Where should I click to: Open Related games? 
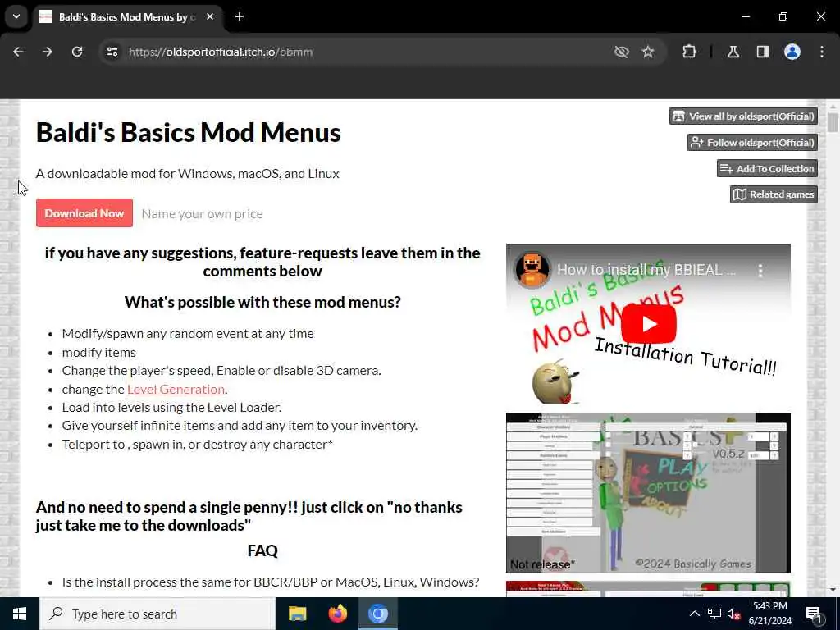point(774,194)
